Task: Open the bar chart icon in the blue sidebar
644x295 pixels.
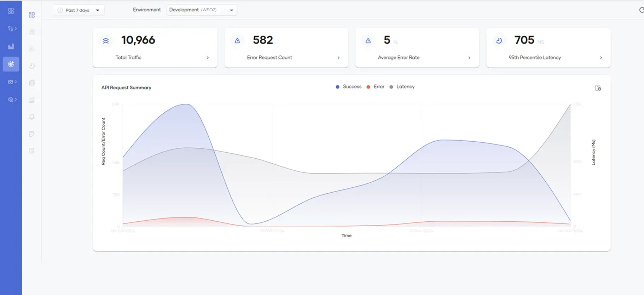Action: point(11,46)
